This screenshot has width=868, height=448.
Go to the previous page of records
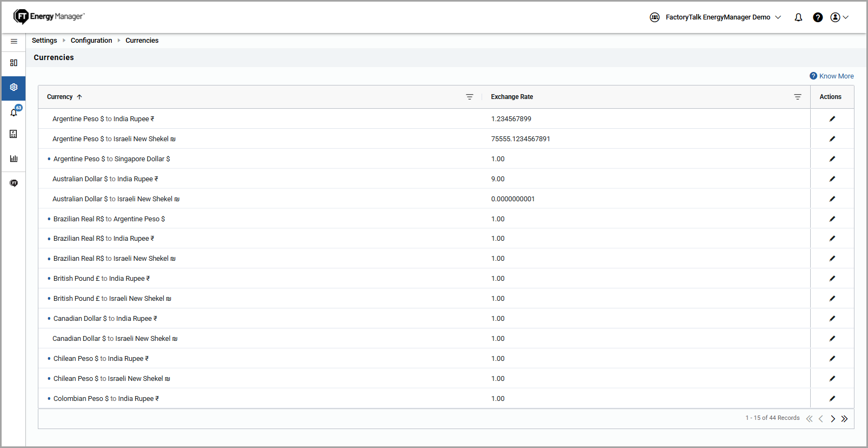(821, 419)
